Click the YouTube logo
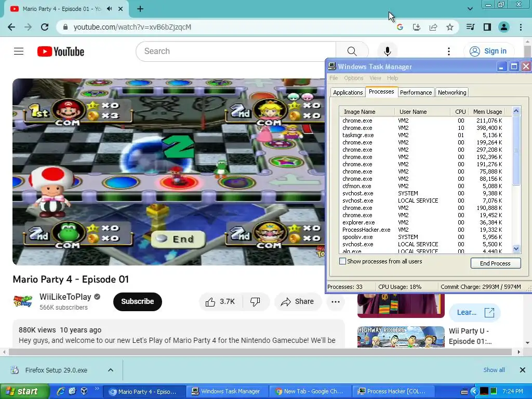Viewport: 532px width, 399px height. [61, 51]
